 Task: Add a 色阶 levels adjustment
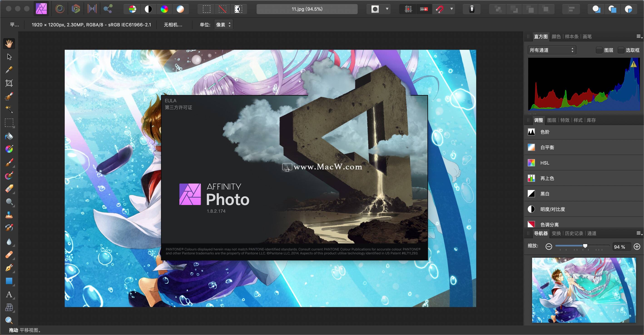tap(584, 132)
